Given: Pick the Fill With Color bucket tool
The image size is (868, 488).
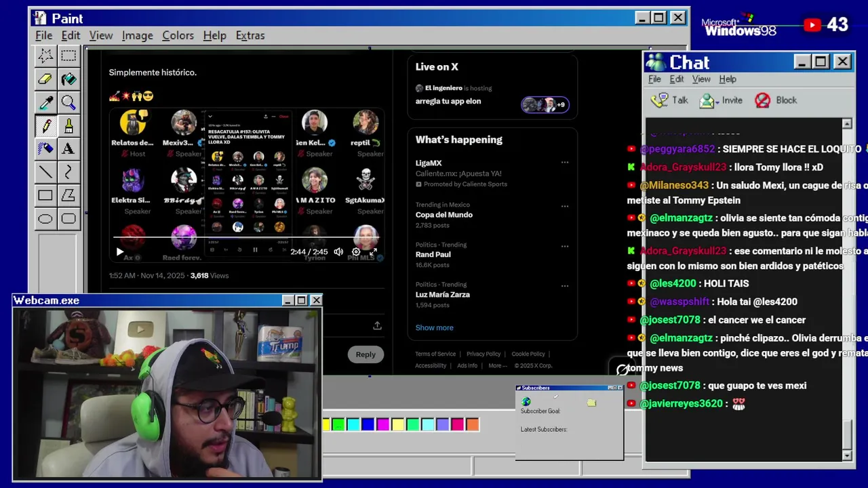Looking at the screenshot, I should point(68,79).
